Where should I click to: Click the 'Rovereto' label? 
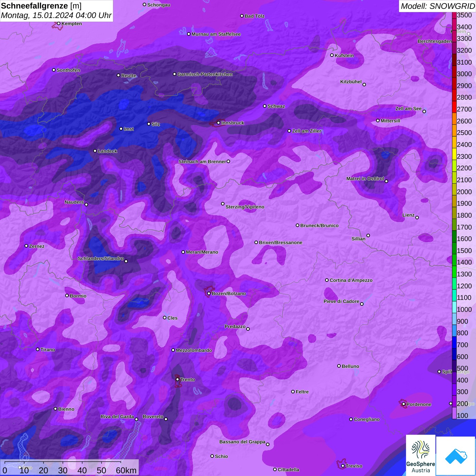[153, 417]
